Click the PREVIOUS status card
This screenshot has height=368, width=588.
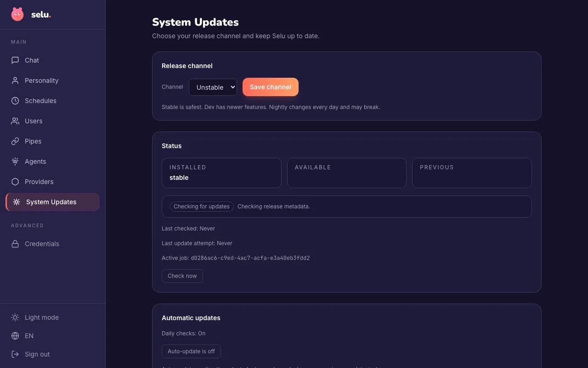click(x=472, y=173)
